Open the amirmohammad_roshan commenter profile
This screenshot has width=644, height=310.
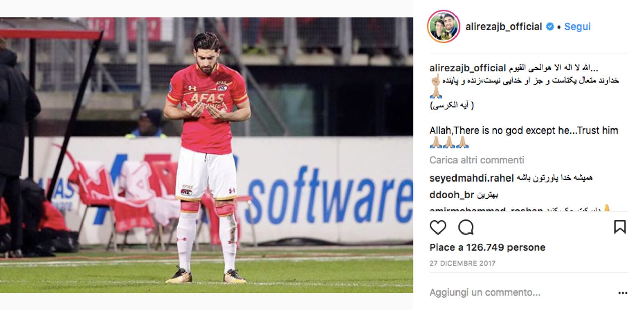coord(486,209)
